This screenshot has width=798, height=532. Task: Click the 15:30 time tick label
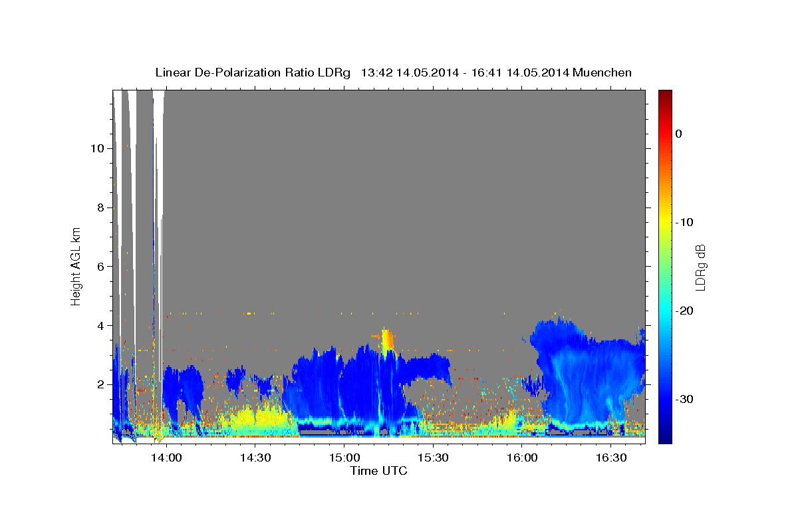tap(433, 458)
